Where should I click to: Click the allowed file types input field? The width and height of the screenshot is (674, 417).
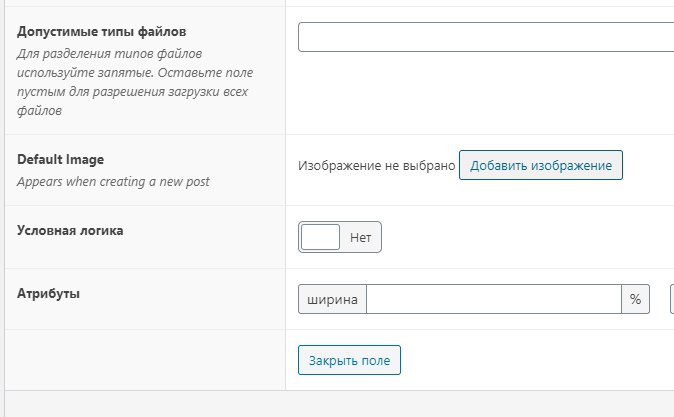(486, 37)
